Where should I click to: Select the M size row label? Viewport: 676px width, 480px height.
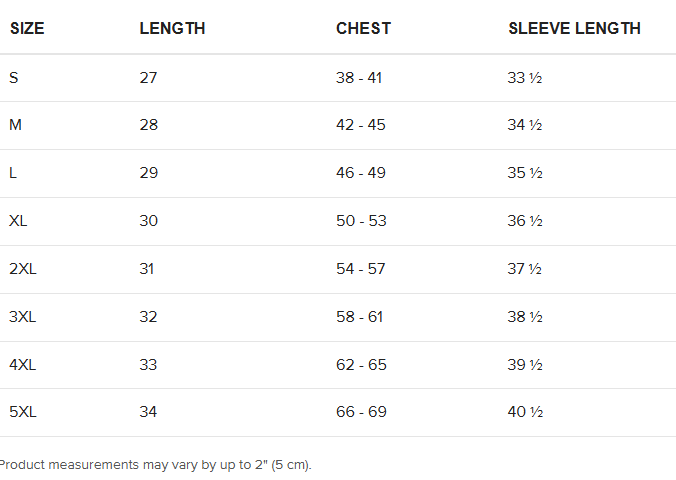(16, 125)
